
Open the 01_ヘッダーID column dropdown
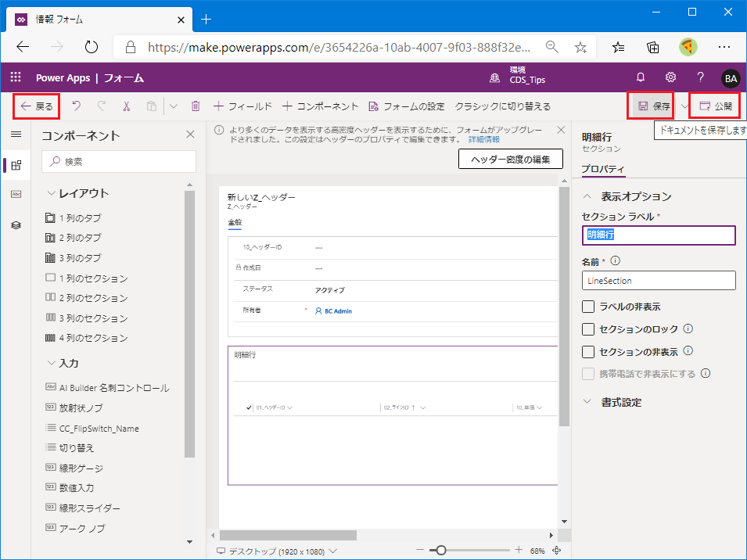(290, 407)
